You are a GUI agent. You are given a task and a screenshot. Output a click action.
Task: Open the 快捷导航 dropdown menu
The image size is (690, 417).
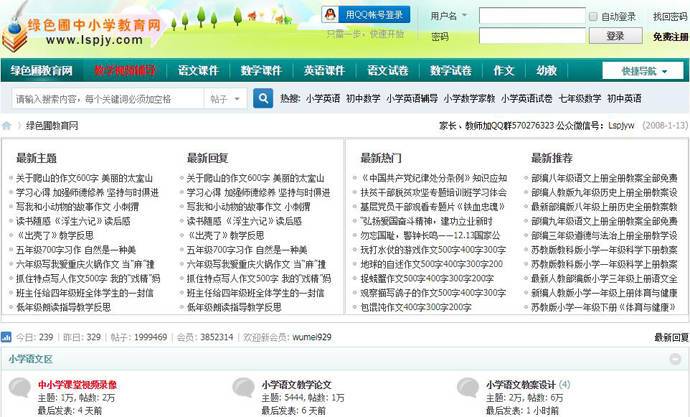643,71
